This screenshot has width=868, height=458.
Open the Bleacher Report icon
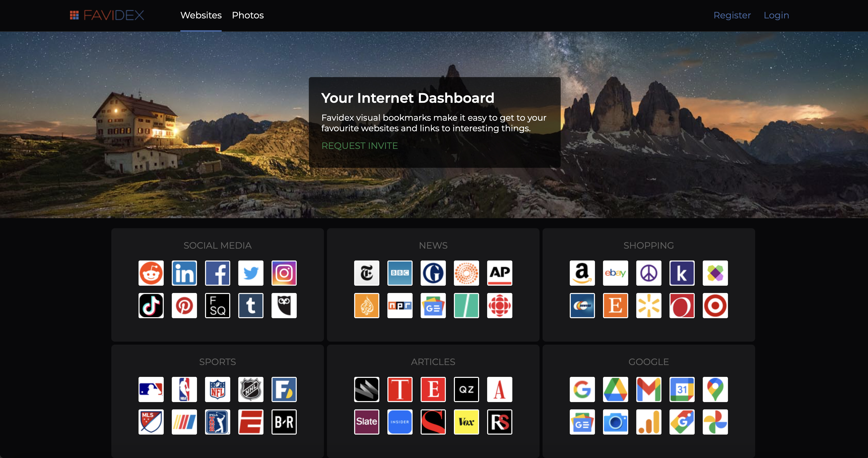click(284, 422)
